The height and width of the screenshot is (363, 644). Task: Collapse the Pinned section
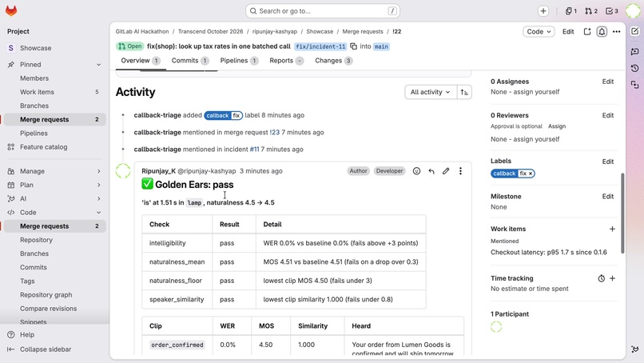pyautogui.click(x=98, y=65)
